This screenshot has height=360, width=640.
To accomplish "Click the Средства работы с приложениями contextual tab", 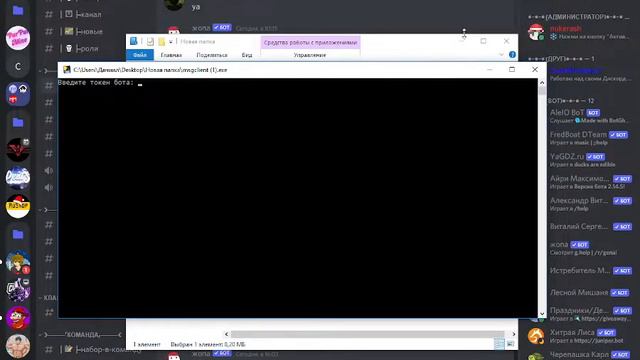I will 310,42.
